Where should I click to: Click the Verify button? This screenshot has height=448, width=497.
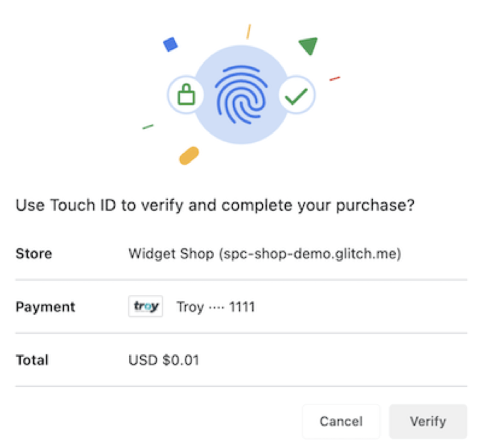tap(428, 421)
